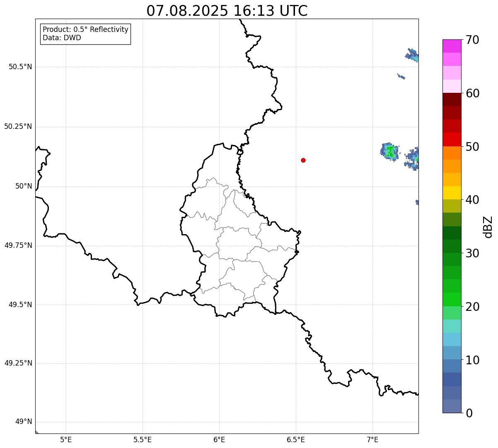The height and width of the screenshot is (448, 498).
Task: Click the latitude label 49.5°N
Action: pyautogui.click(x=20, y=305)
